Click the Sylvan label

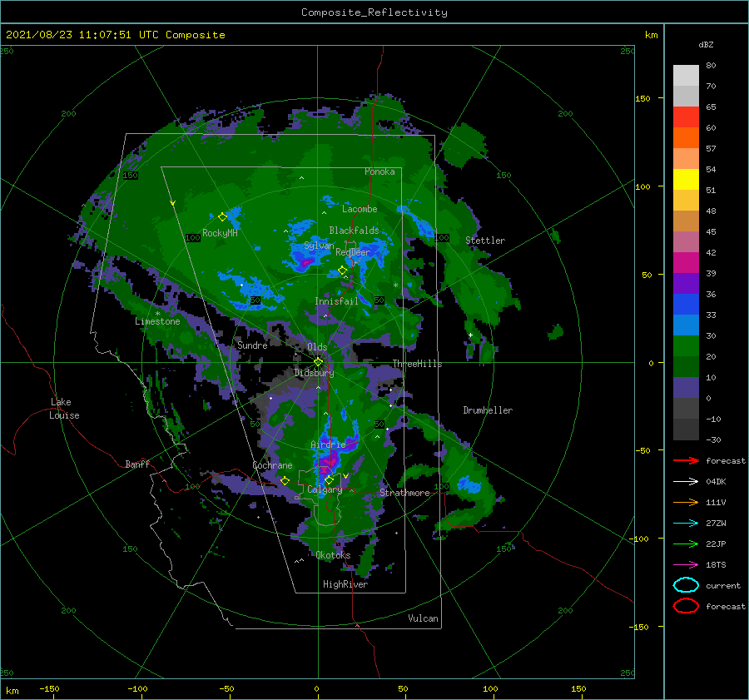319,246
